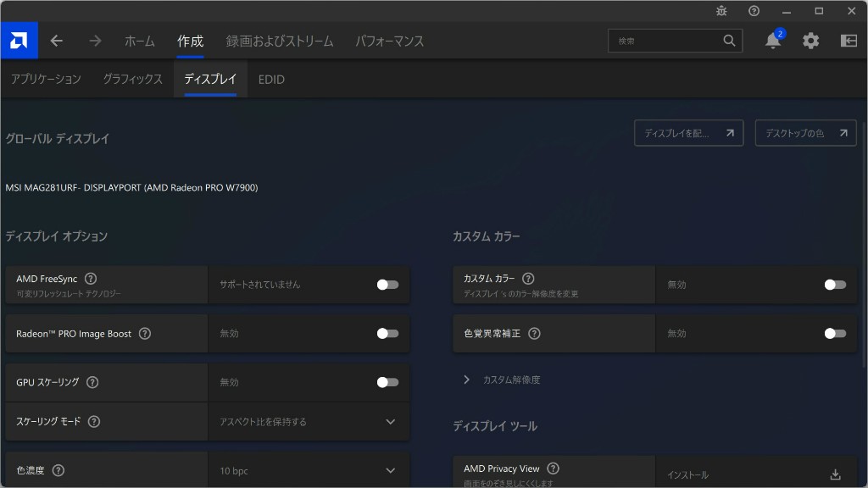
Task: Click デスクトップの色 button
Action: pyautogui.click(x=805, y=133)
